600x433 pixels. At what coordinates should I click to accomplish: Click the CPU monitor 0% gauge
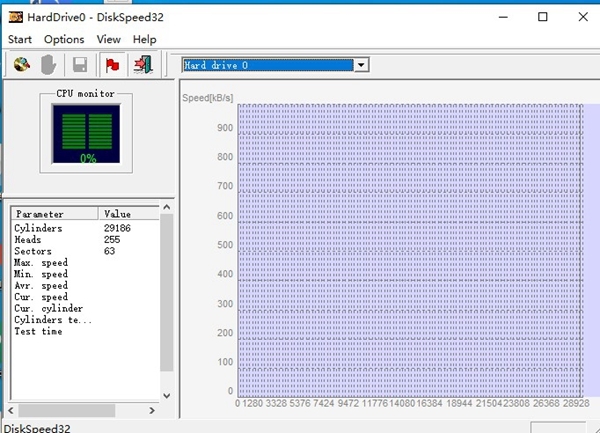point(86,134)
